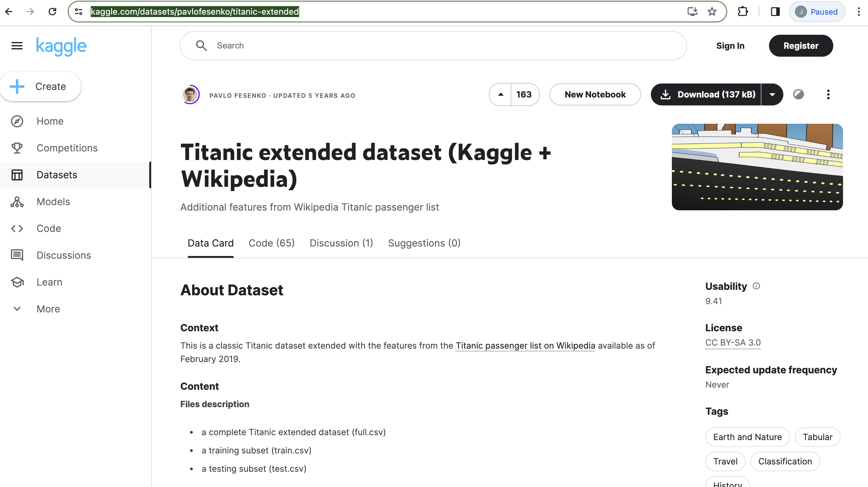Image resolution: width=868 pixels, height=487 pixels.
Task: Open the hamburger navigation menu
Action: 17,45
